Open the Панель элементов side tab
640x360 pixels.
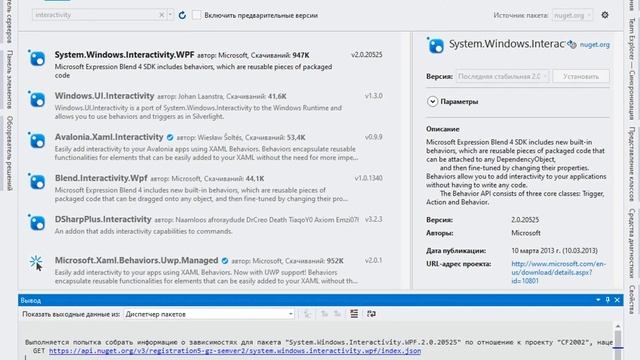tap(9, 79)
